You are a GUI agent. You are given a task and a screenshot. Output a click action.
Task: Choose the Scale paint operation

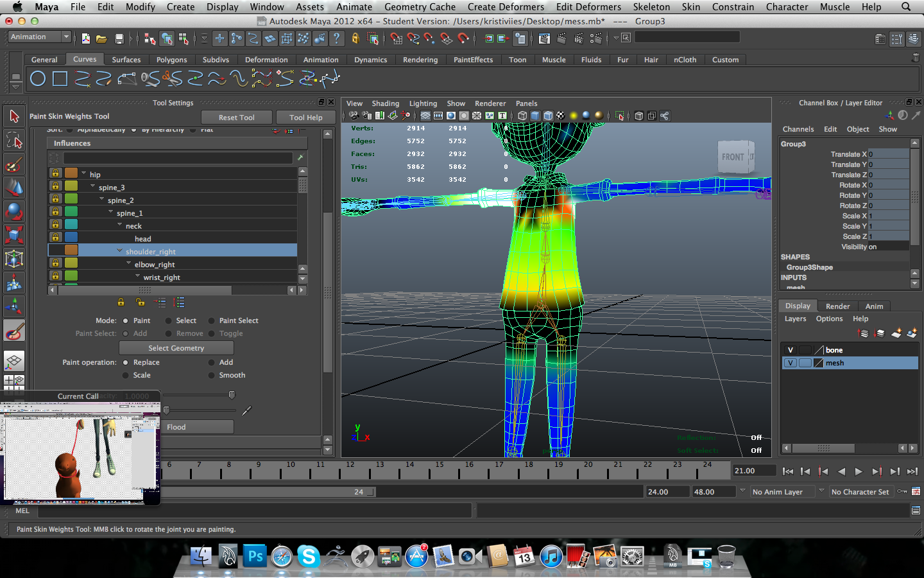click(126, 375)
